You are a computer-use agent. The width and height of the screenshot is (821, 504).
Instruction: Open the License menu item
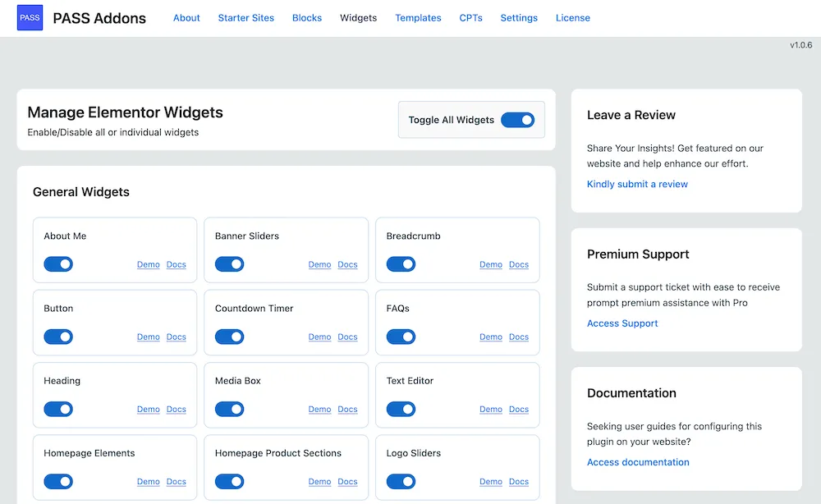(x=572, y=18)
